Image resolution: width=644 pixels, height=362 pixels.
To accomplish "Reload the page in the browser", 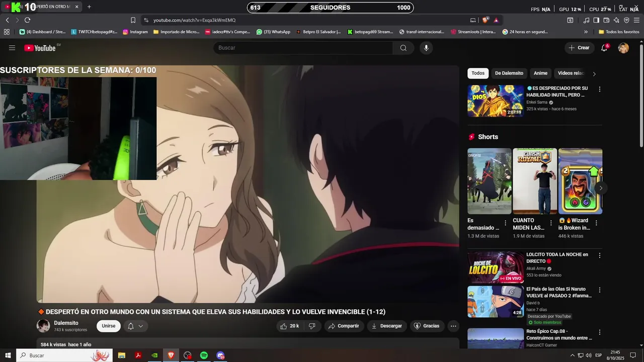I will click(x=27, y=20).
